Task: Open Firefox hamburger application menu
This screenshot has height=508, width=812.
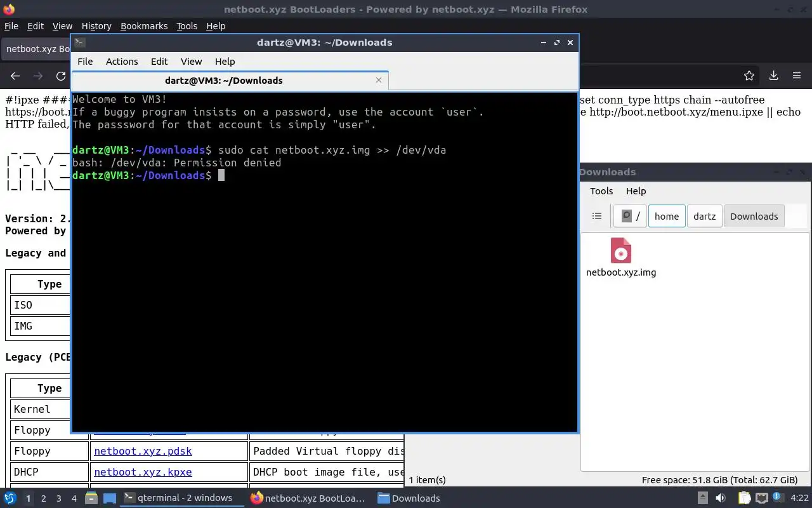Action: pos(797,76)
